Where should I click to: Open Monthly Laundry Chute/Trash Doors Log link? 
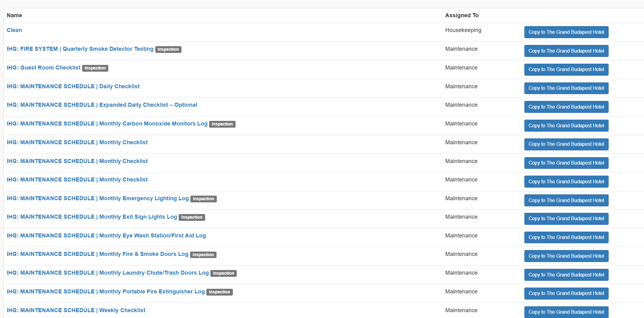click(108, 273)
